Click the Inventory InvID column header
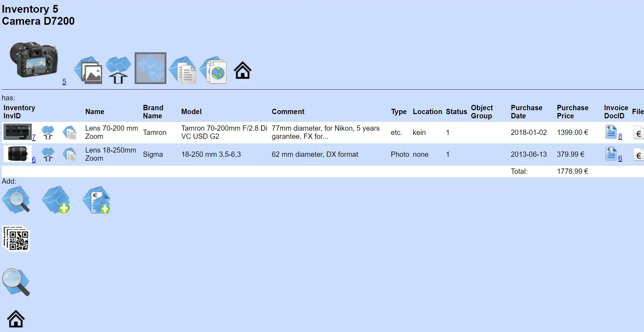Image resolution: width=644 pixels, height=332 pixels. tap(19, 112)
